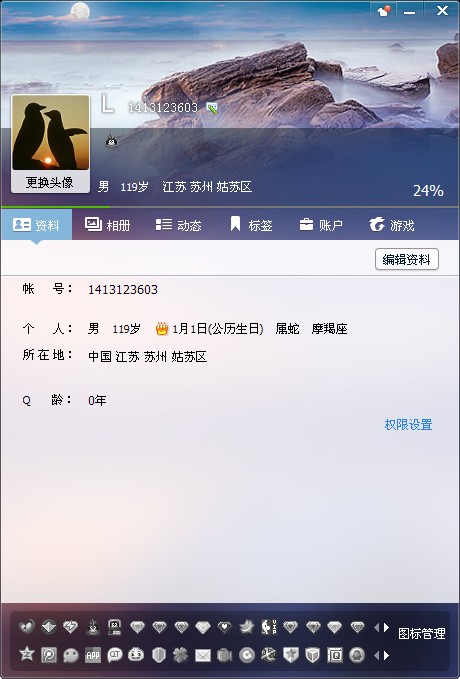460x679 pixels.
Task: Click the NBA VIP icon
Action: pos(269,627)
